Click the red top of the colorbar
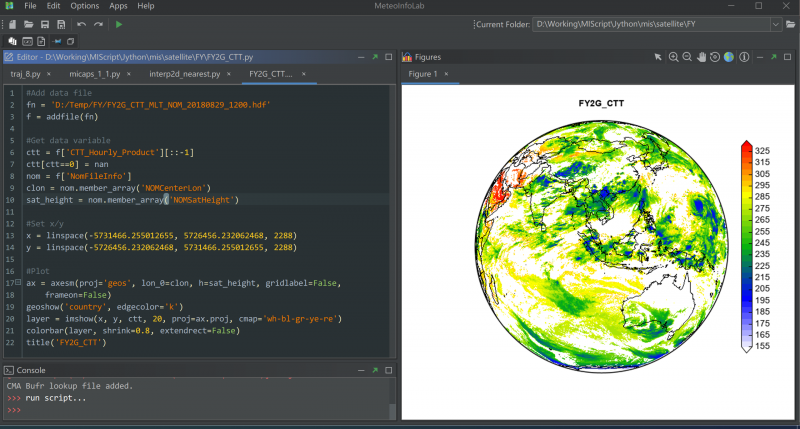The image size is (800, 429). click(746, 148)
